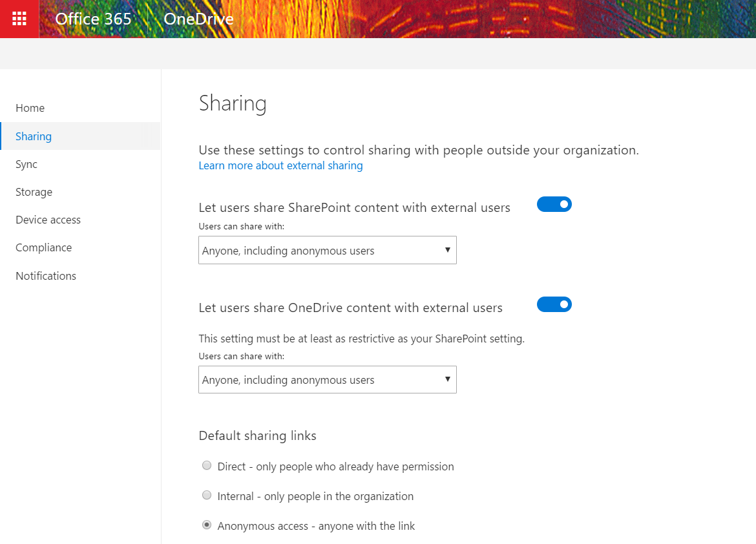
Task: Turn off OneDrive external sharing toggle
Action: coord(554,304)
